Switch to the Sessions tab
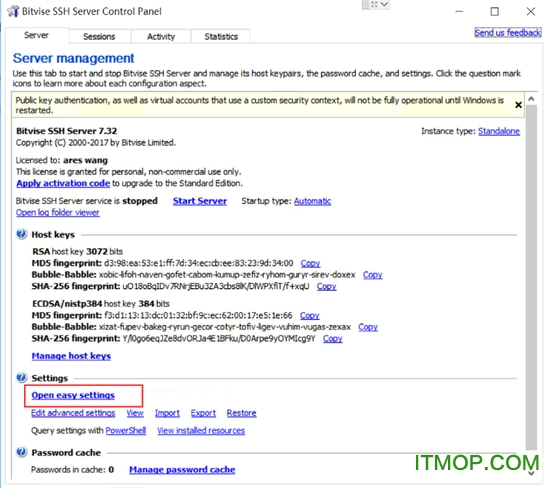Image resolution: width=545 pixels, height=488 pixels. pyautogui.click(x=99, y=36)
